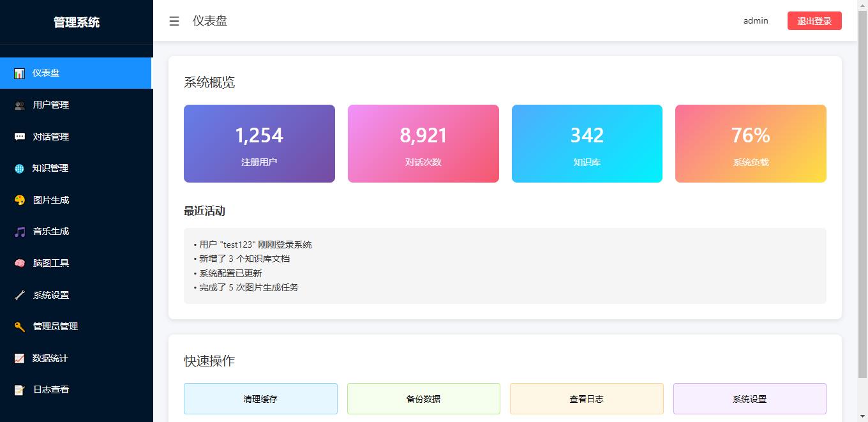Open 日志查看 in the sidebar menu
This screenshot has width=868, height=422.
click(x=51, y=389)
